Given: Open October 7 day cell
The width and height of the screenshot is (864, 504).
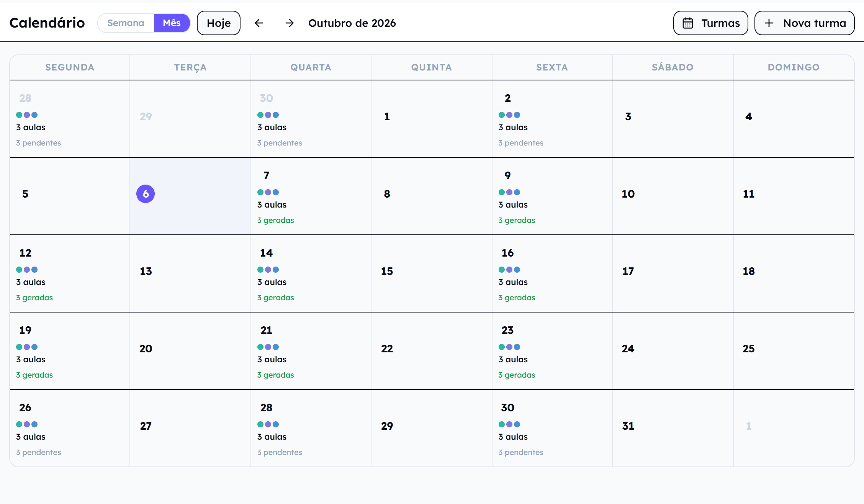Looking at the screenshot, I should click(x=311, y=196).
